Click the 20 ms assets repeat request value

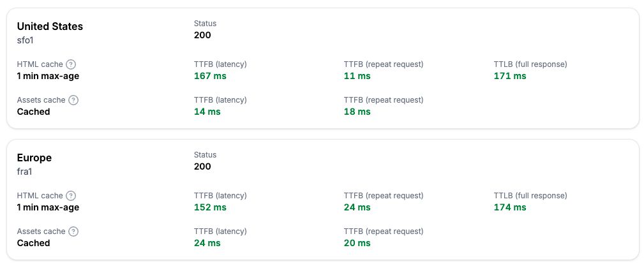tap(357, 243)
